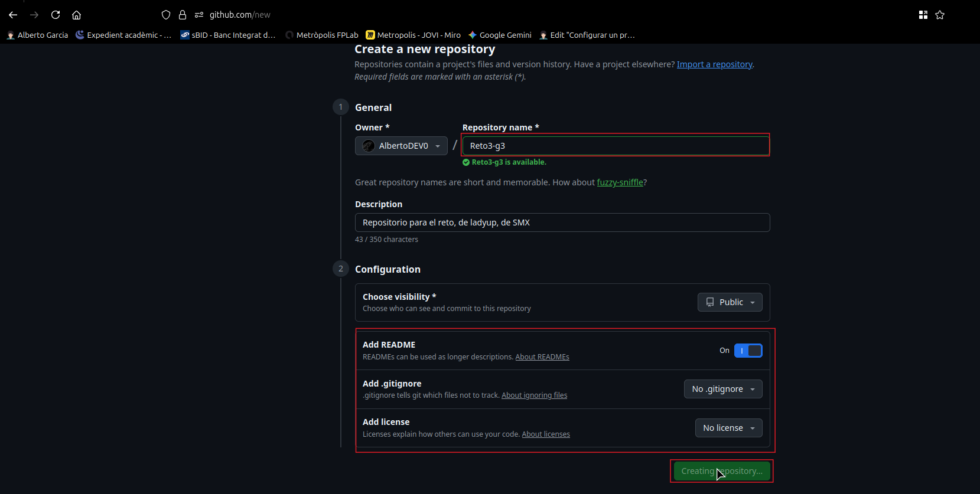The width and height of the screenshot is (980, 494).
Task: Open the Google Gemini bookmark
Action: click(x=500, y=35)
